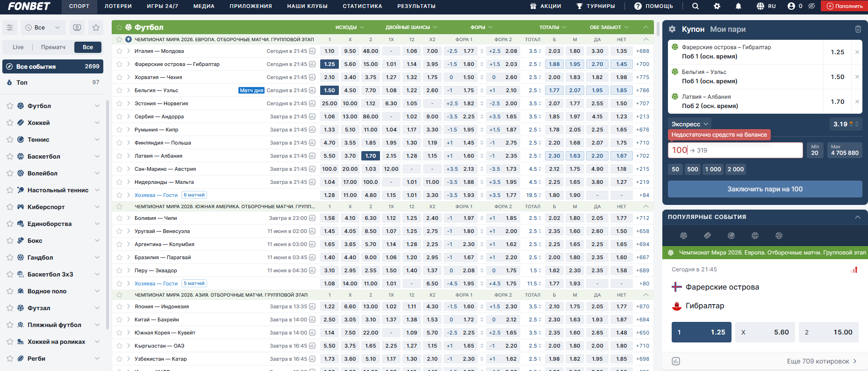Viewport: 868px width, 371px height.
Task: Remove Латвия – Албания bet from coupon
Action: click(x=857, y=102)
